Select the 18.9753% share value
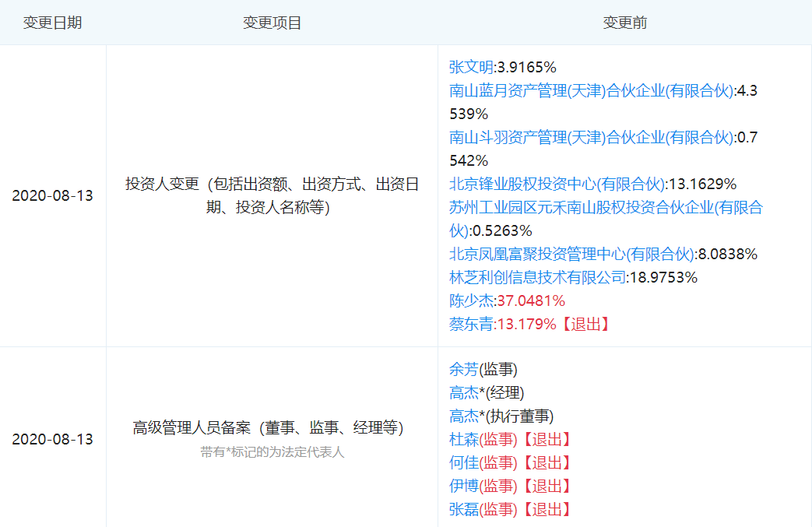This screenshot has height=527, width=812. point(663,277)
